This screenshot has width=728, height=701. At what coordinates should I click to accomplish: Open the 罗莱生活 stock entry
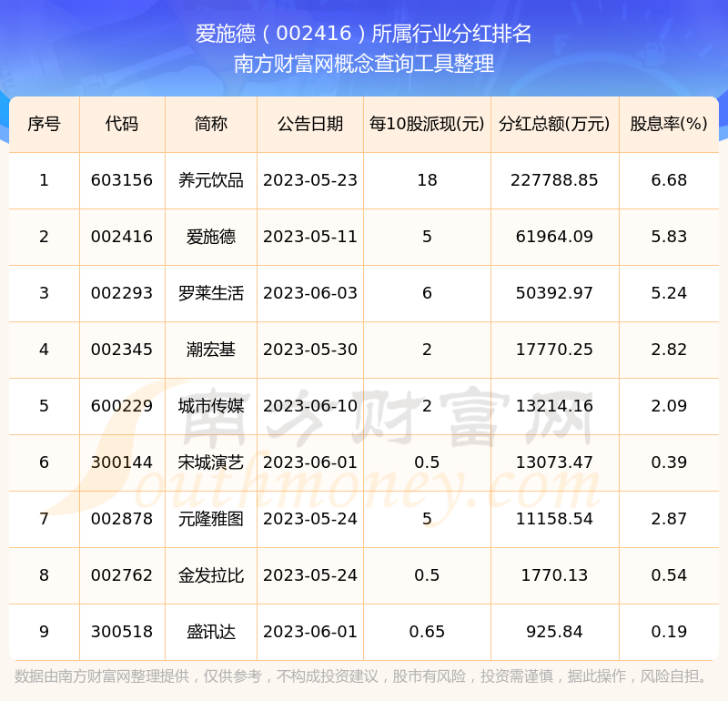coord(211,293)
